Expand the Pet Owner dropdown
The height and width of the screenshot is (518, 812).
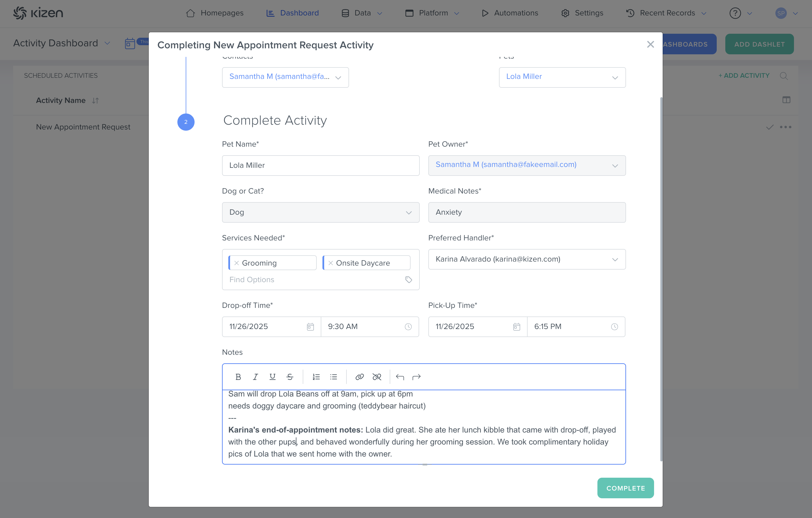615,166
